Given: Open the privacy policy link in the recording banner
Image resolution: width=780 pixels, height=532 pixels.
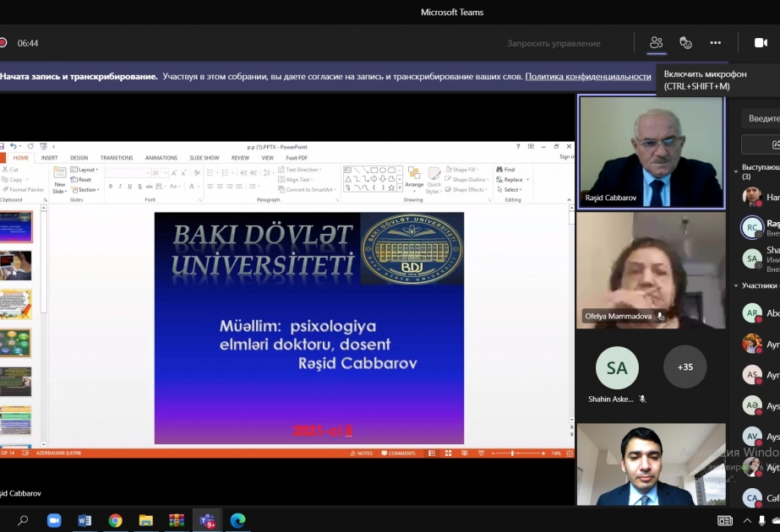Looking at the screenshot, I should [588, 76].
